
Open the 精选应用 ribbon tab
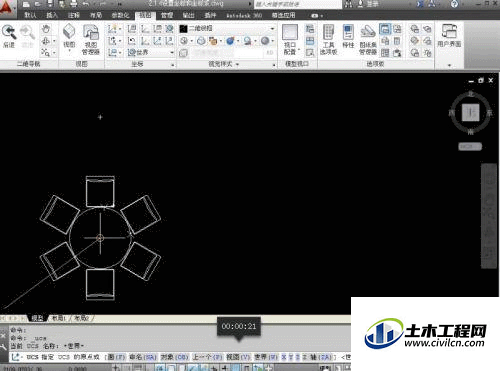click(283, 15)
